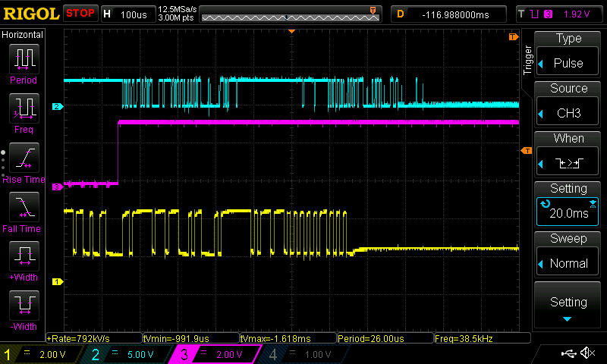Image resolution: width=607 pixels, height=364 pixels.
Task: Click the red STOP status button
Action: tap(80, 14)
